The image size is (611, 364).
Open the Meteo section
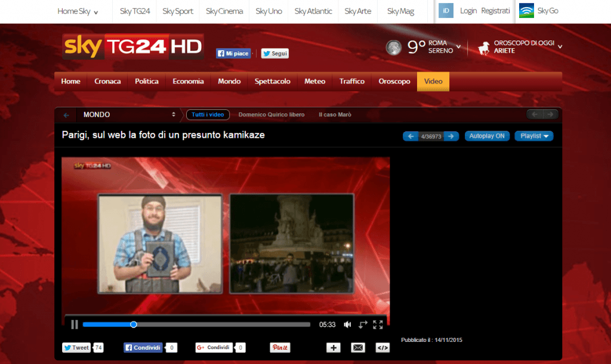tap(314, 81)
